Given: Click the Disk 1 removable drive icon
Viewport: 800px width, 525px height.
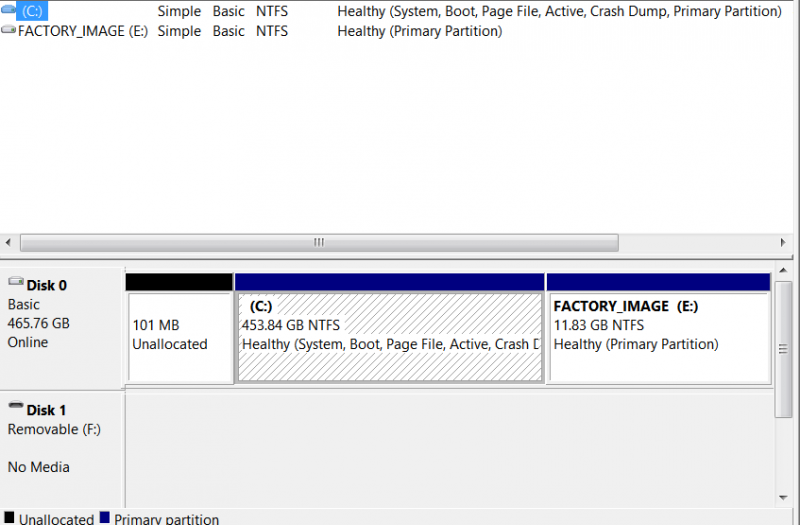Looking at the screenshot, I should click(16, 405).
